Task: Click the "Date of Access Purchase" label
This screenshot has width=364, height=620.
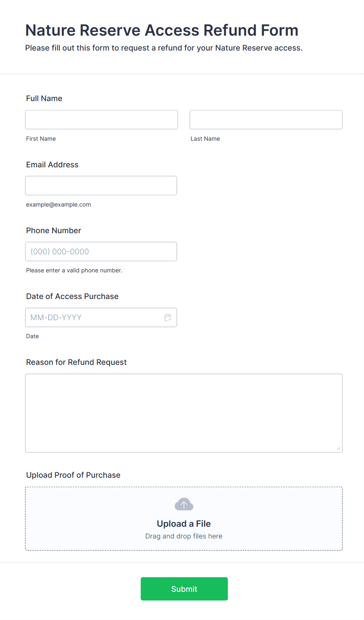Action: click(x=72, y=296)
